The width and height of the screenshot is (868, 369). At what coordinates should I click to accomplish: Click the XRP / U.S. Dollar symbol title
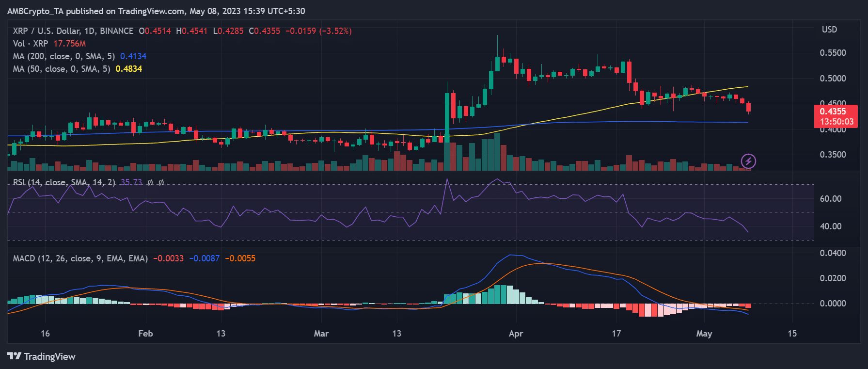click(73, 31)
